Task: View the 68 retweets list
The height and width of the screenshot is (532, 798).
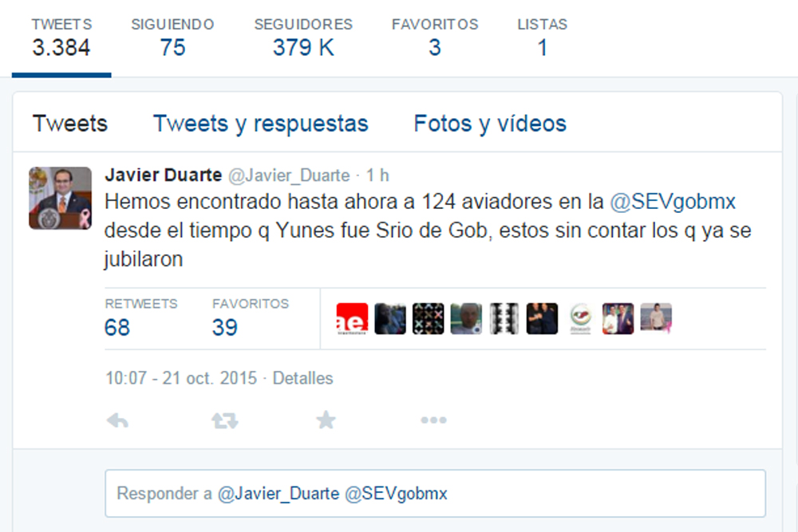Action: [x=141, y=318]
